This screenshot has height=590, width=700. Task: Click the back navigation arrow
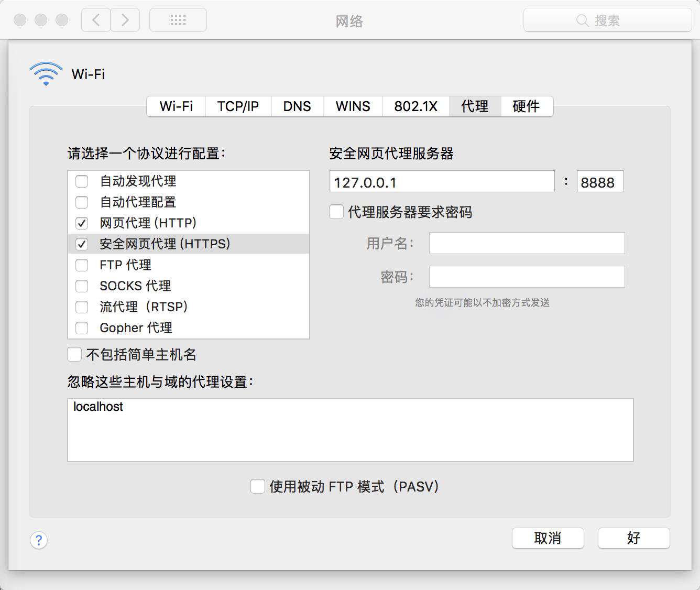click(96, 20)
